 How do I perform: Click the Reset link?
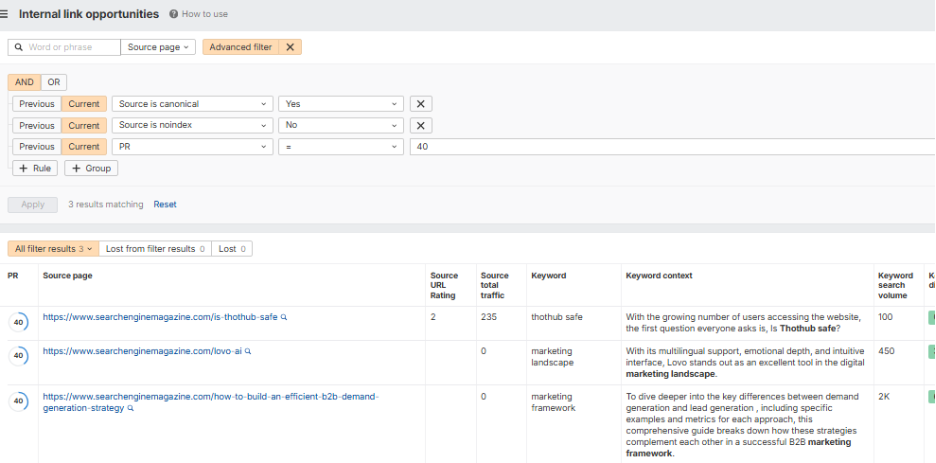(x=165, y=204)
